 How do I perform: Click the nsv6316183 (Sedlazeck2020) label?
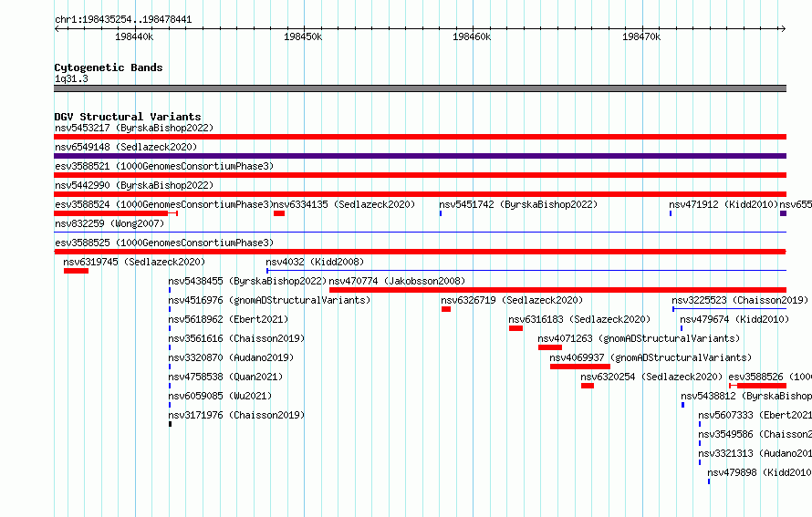(x=579, y=319)
